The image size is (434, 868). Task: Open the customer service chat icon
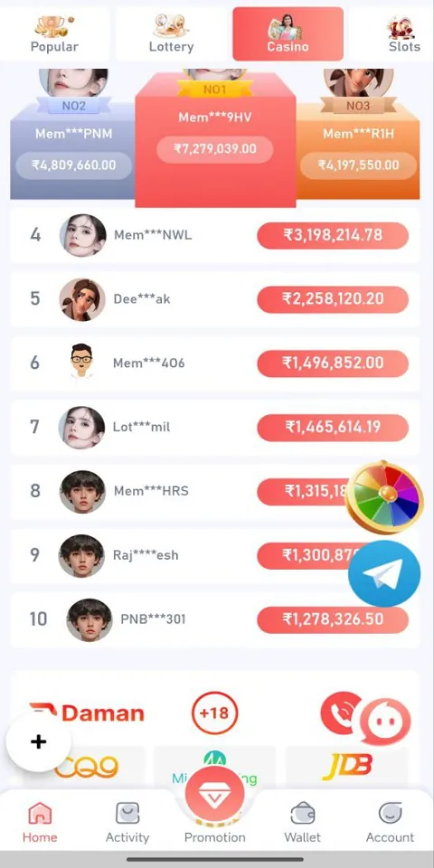[385, 722]
